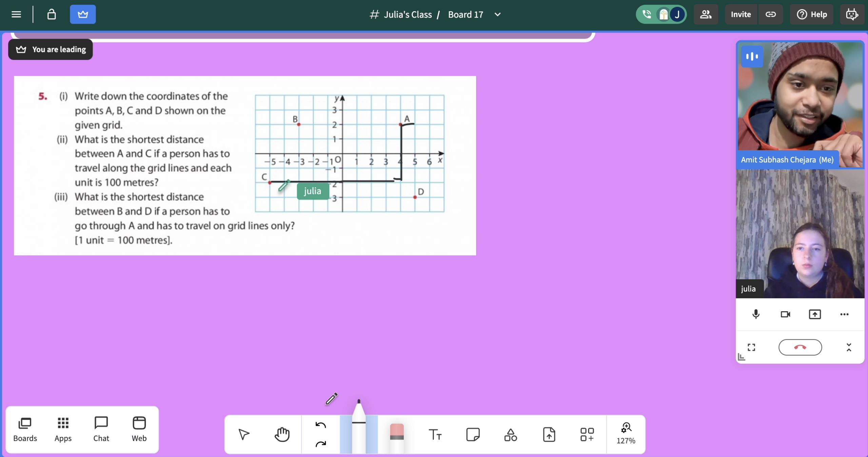
Task: Select the arrow pointer tool
Action: 244,434
